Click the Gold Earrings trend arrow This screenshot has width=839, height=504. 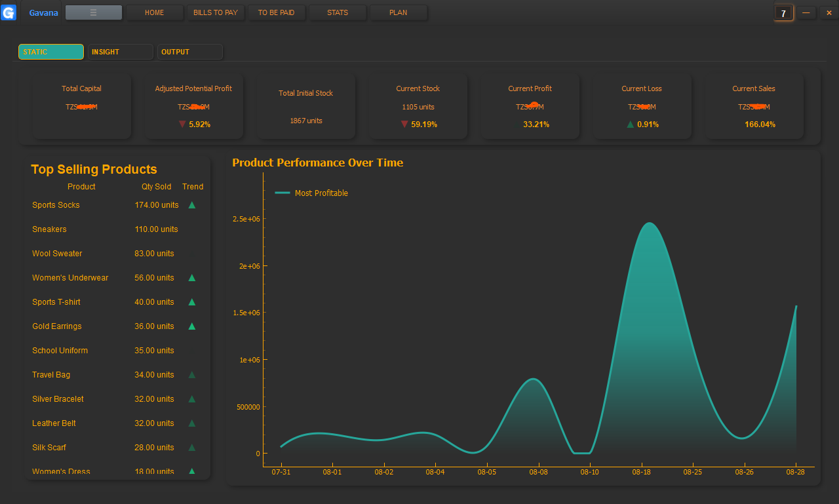(x=192, y=326)
